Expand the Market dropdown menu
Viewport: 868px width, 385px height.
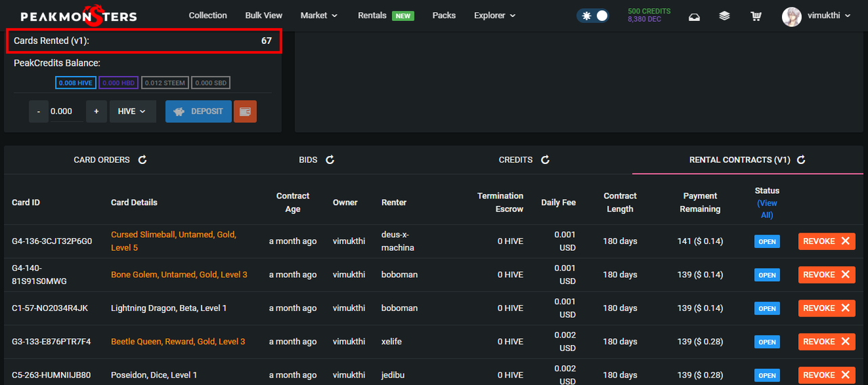tap(319, 16)
